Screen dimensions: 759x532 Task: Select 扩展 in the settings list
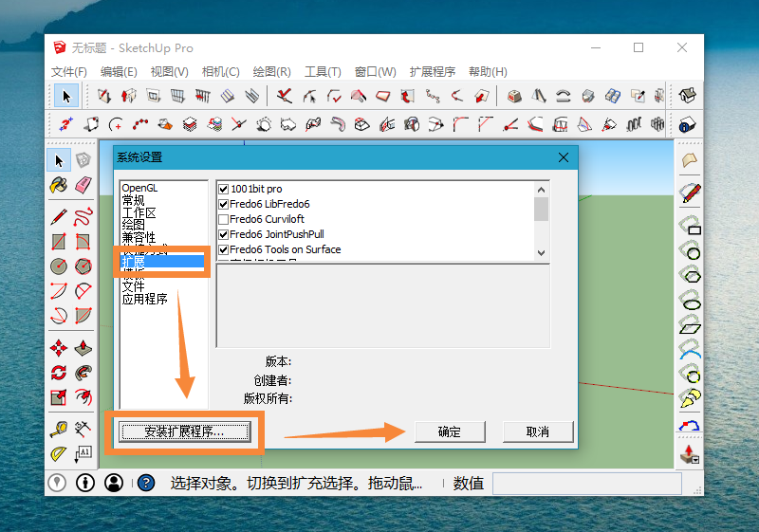pos(162,262)
